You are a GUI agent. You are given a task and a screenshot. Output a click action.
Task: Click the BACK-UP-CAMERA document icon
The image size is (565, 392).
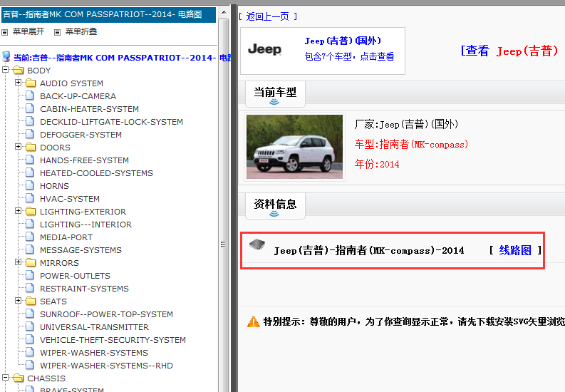point(30,96)
